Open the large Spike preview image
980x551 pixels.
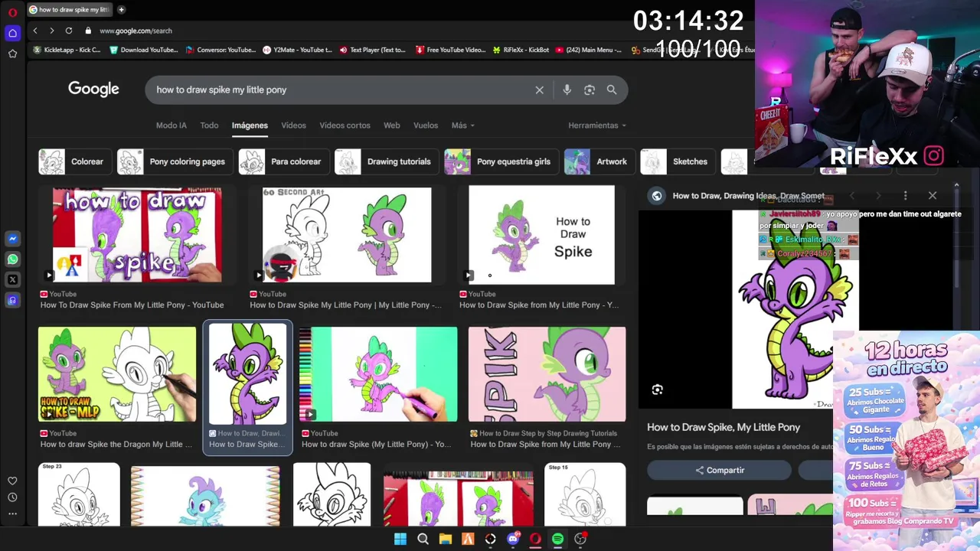coord(782,309)
